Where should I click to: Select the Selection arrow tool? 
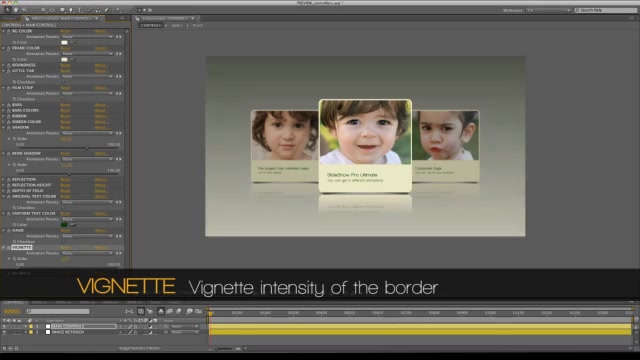click(x=7, y=10)
